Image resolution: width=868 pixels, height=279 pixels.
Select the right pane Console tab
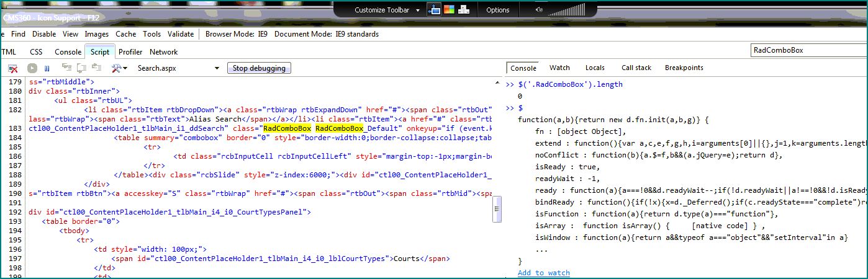(523, 68)
